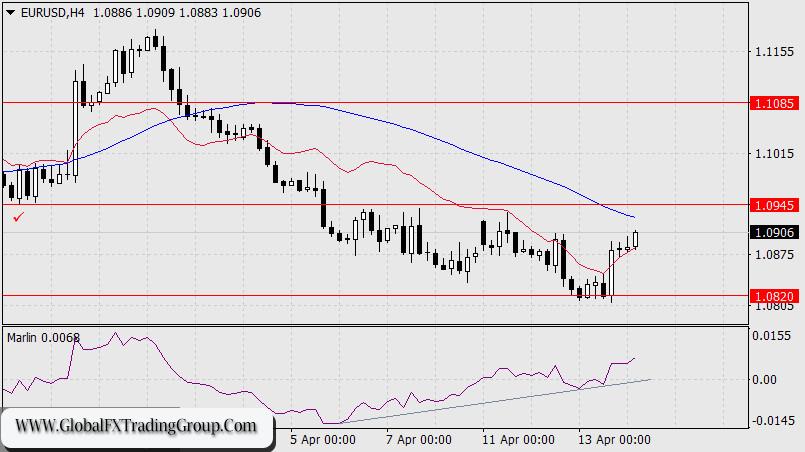Click the Marlin 0.0068 indicator label
Viewport: 805px width, 452px height.
click(x=44, y=337)
